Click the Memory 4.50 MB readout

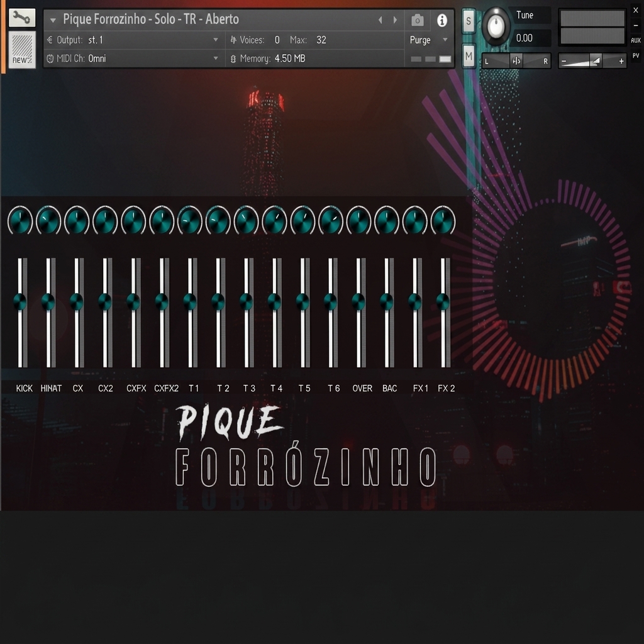pos(290,58)
